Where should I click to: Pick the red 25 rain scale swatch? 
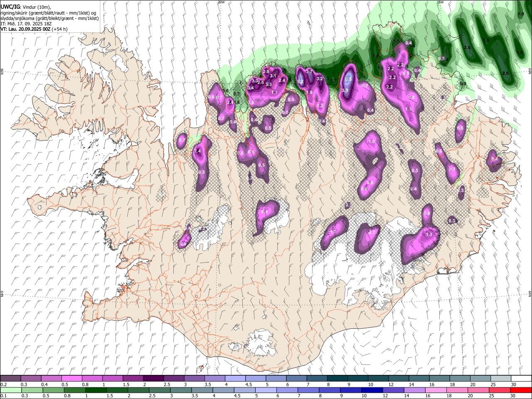(x=500, y=390)
